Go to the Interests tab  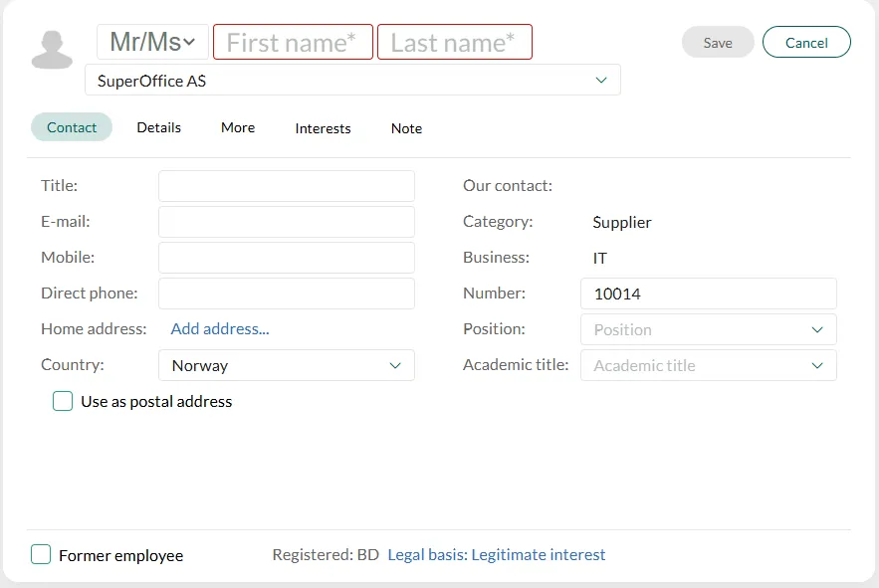pyautogui.click(x=323, y=128)
